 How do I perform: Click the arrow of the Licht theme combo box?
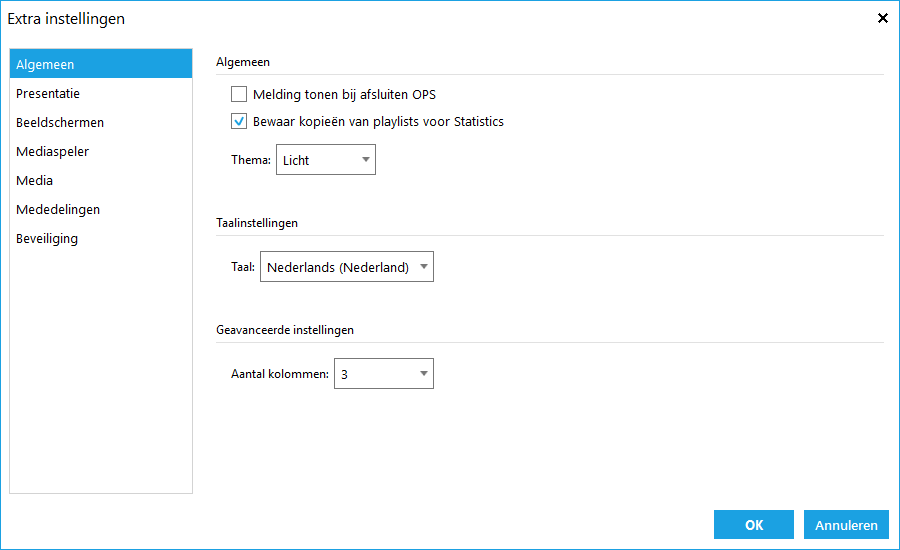coord(366,160)
